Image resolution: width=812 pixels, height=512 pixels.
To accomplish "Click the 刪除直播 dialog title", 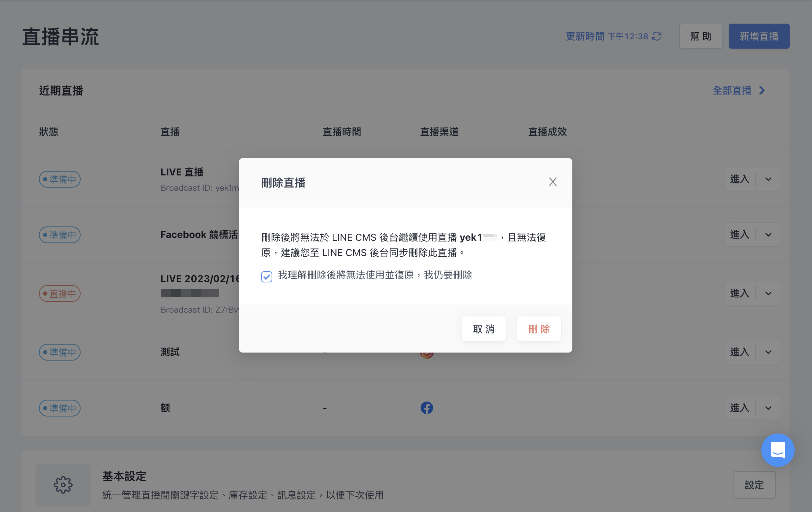I will click(283, 183).
